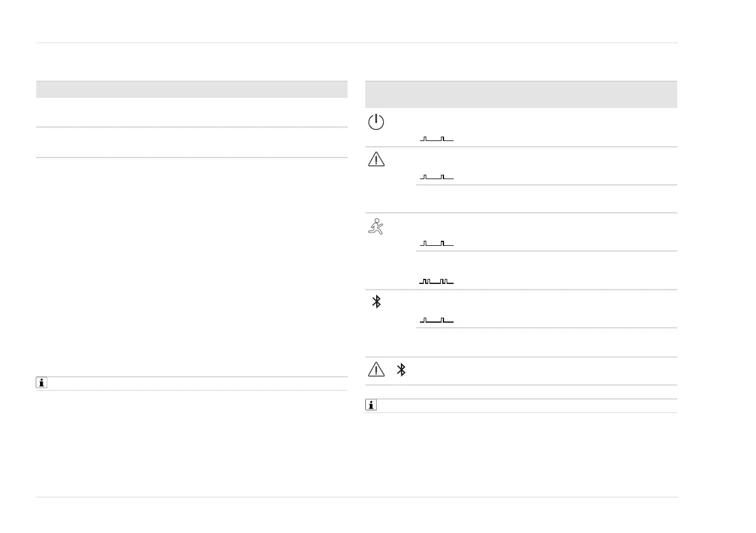Click the info icon under the right table
This screenshot has height=533, width=756.
371,406
